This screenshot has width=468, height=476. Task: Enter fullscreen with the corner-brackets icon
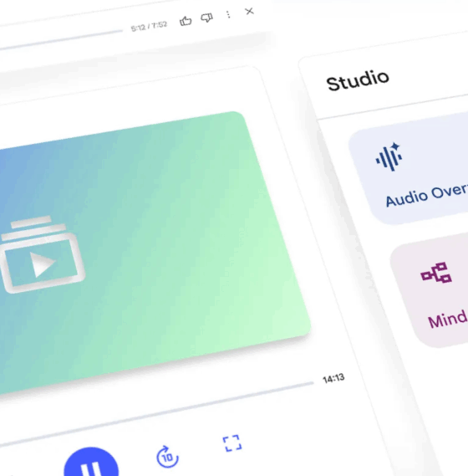tap(232, 443)
